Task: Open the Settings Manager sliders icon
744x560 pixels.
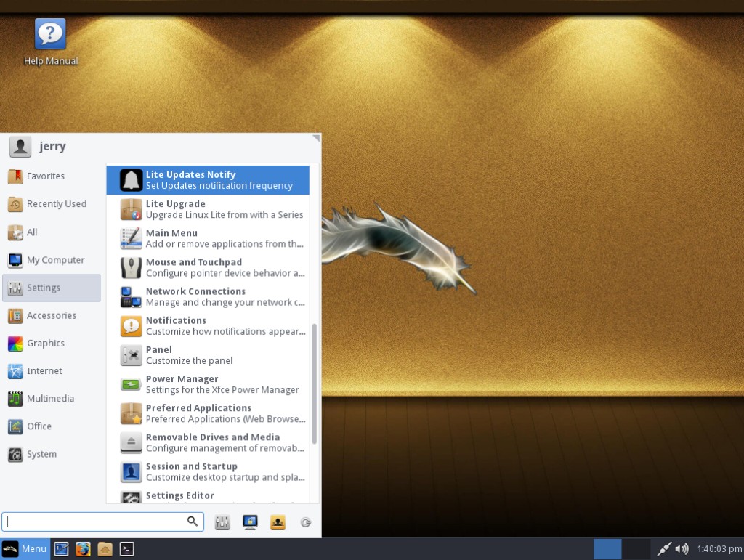Action: 222,522
